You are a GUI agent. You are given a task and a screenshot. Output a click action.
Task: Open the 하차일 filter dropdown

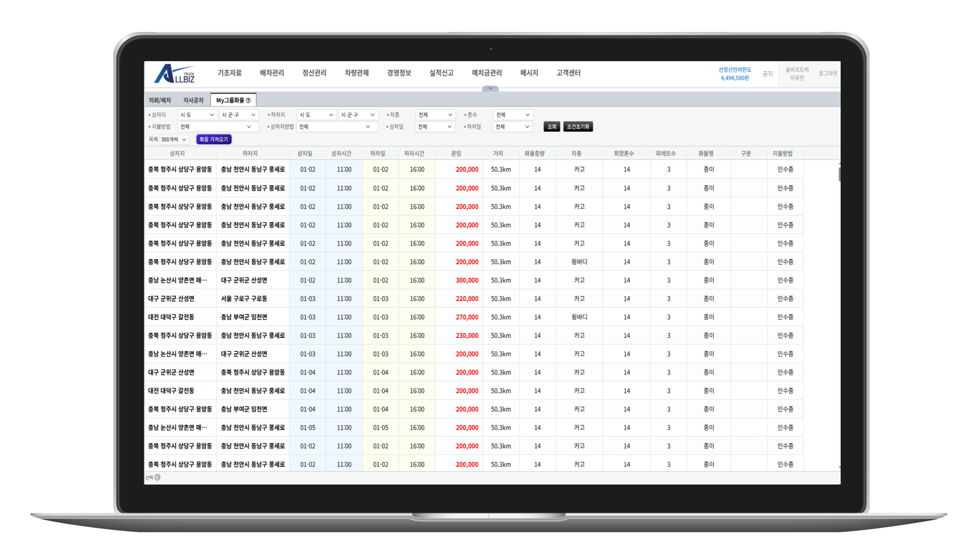click(513, 127)
